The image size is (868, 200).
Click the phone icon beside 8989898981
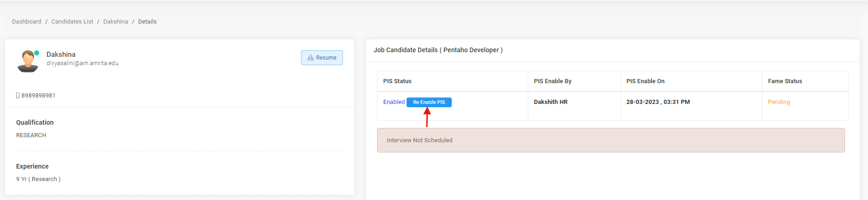[x=18, y=96]
